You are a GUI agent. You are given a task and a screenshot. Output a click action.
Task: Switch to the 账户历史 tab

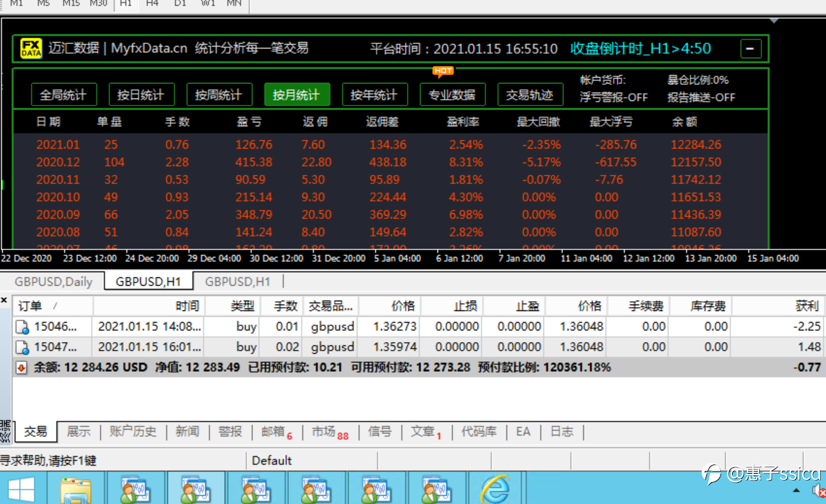coord(133,431)
